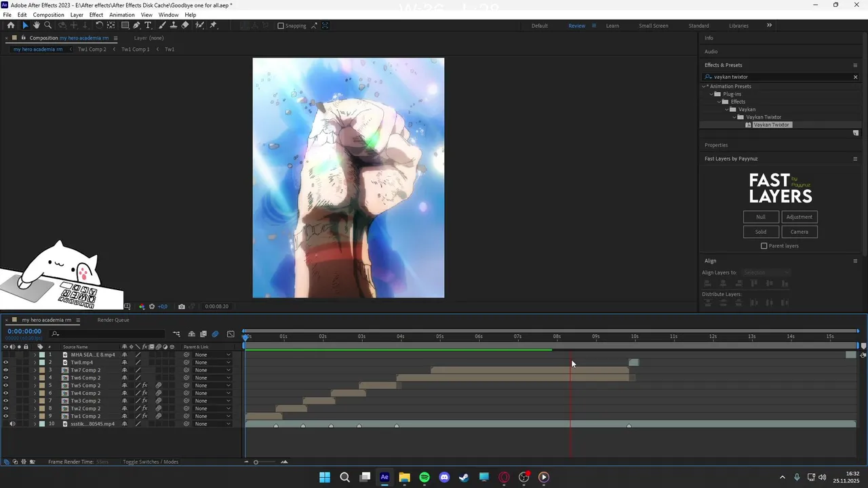Open parent dropdown for Tw2 Comp 2
868x488 pixels.
[212, 409]
